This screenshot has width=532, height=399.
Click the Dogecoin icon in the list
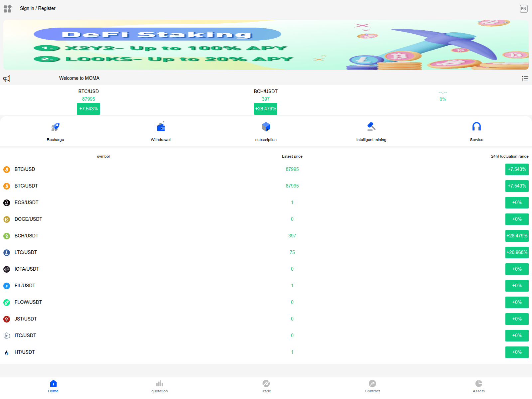tap(7, 219)
